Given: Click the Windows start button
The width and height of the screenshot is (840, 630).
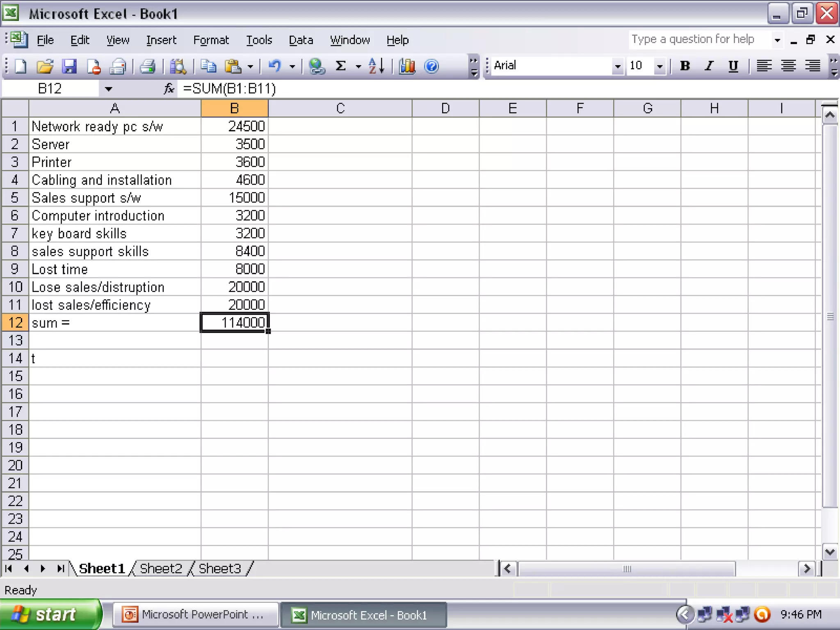Looking at the screenshot, I should click(x=49, y=614).
